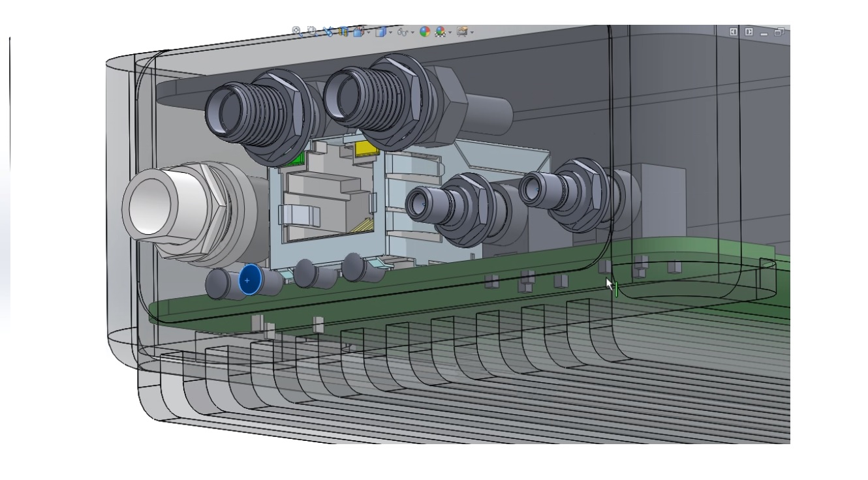This screenshot has height=480, width=868.
Task: Click the Zoom to Fit icon
Action: [296, 31]
